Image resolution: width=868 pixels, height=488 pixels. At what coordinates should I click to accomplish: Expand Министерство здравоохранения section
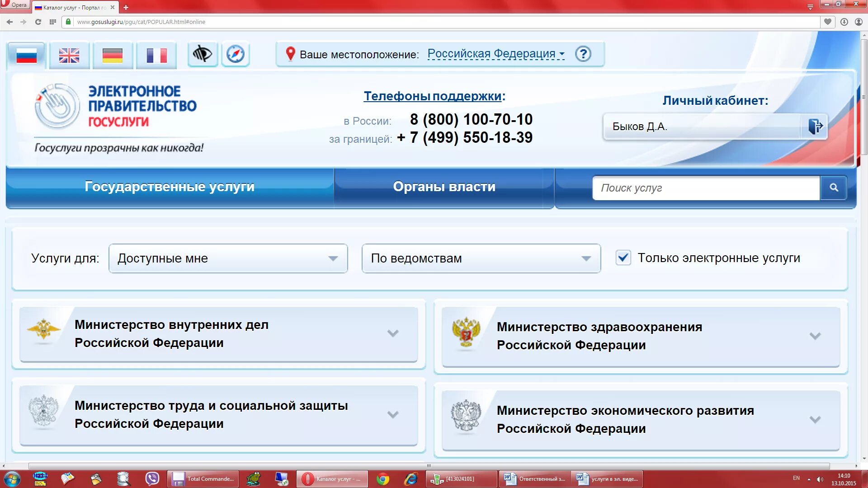pos(815,336)
